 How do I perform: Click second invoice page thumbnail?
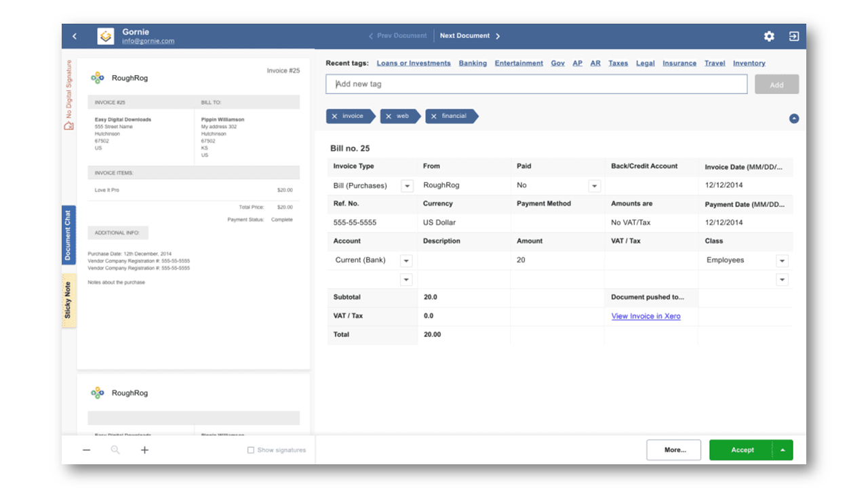pos(193,405)
